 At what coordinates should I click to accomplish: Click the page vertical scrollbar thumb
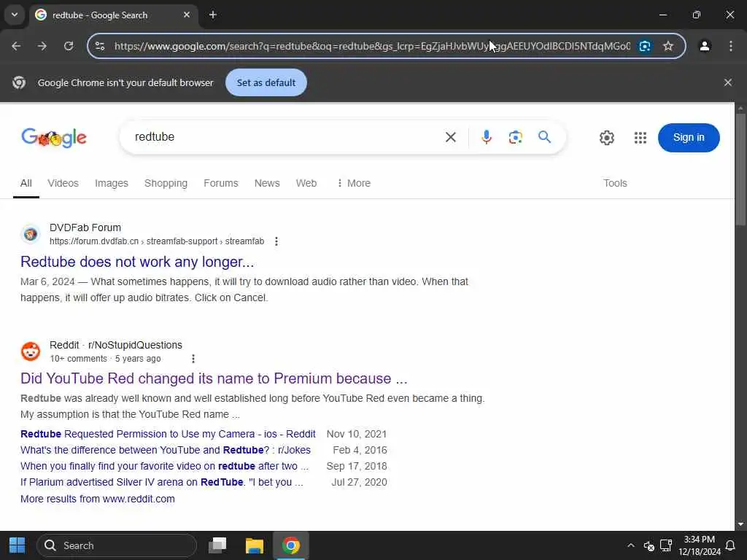point(740,169)
